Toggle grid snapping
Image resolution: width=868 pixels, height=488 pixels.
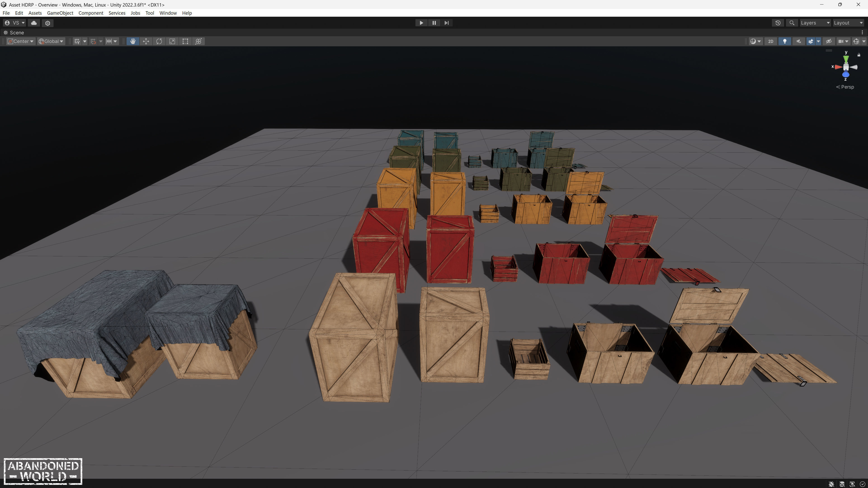click(x=93, y=41)
